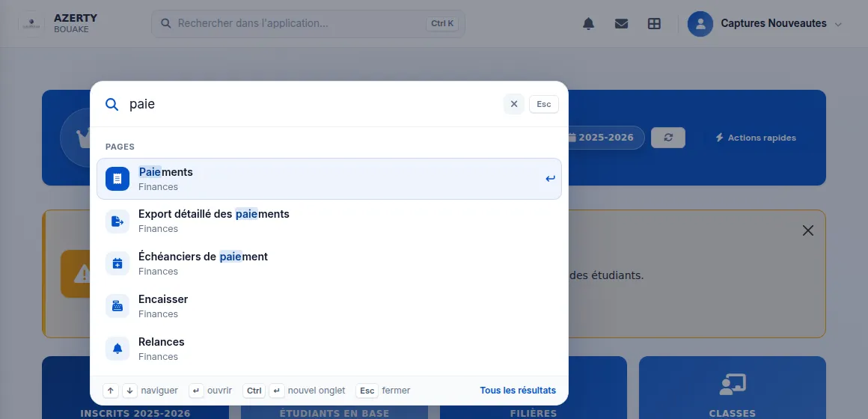Image resolution: width=868 pixels, height=419 pixels.
Task: Click the Échéanciers de paiement calendar icon
Action: [117, 263]
